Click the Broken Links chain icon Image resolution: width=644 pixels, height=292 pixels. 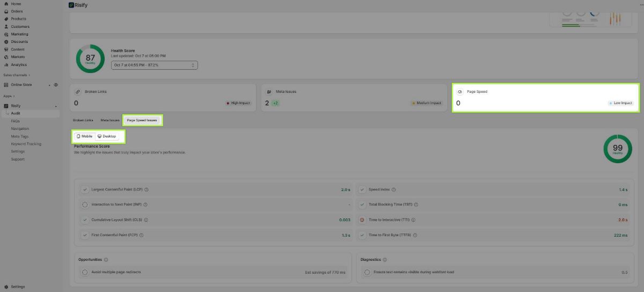[78, 92]
